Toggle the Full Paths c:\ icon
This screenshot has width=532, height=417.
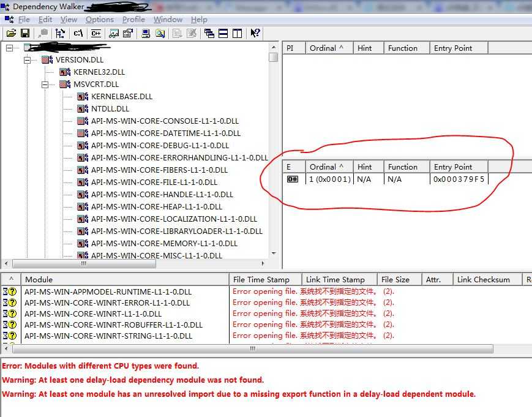pyautogui.click(x=78, y=33)
